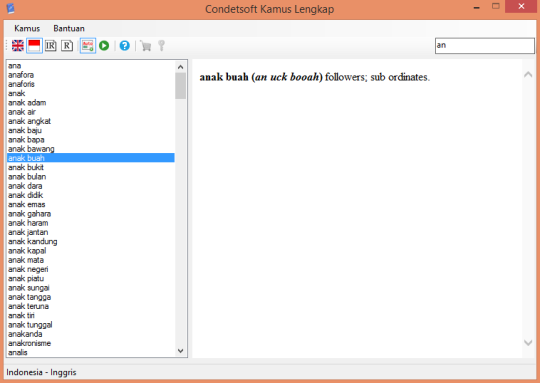Select 'anak bapa' entry

pos(91,140)
